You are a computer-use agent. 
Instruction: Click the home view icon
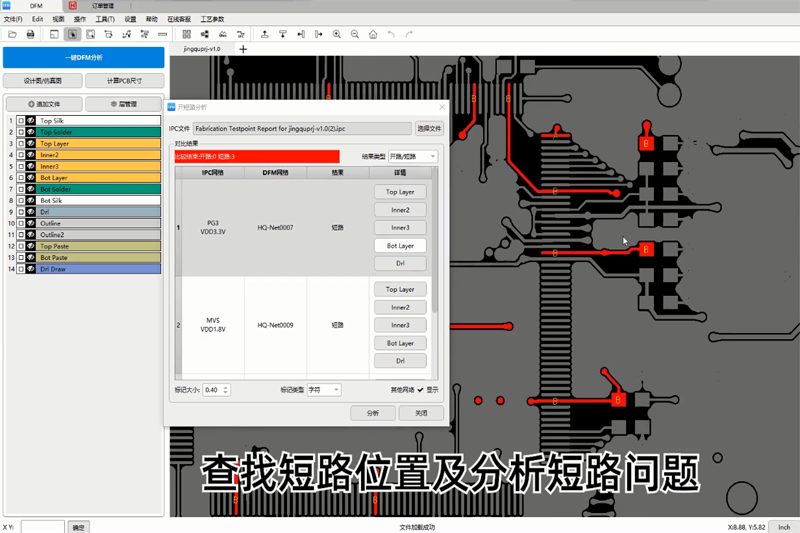[373, 34]
